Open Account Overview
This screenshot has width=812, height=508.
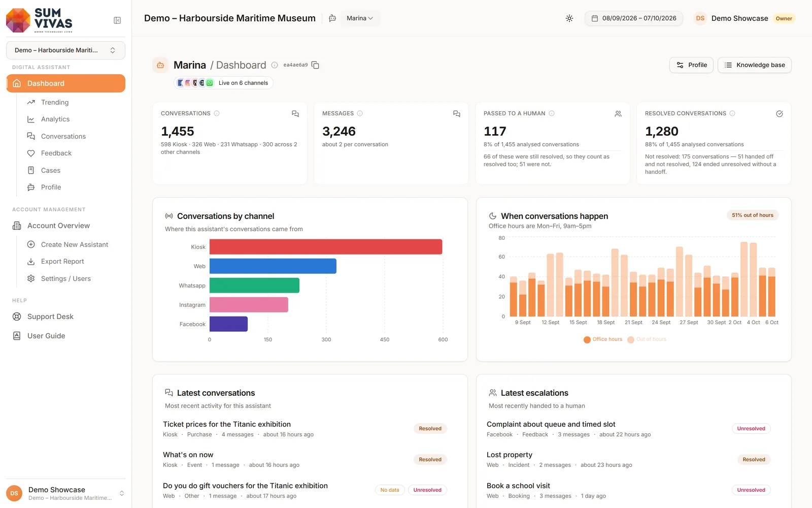pos(58,226)
